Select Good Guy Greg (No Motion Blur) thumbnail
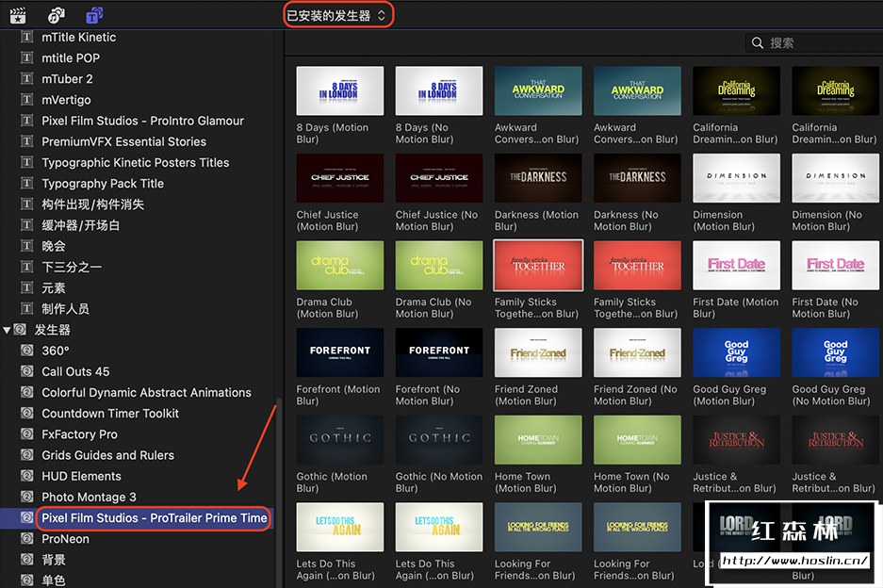 [835, 352]
